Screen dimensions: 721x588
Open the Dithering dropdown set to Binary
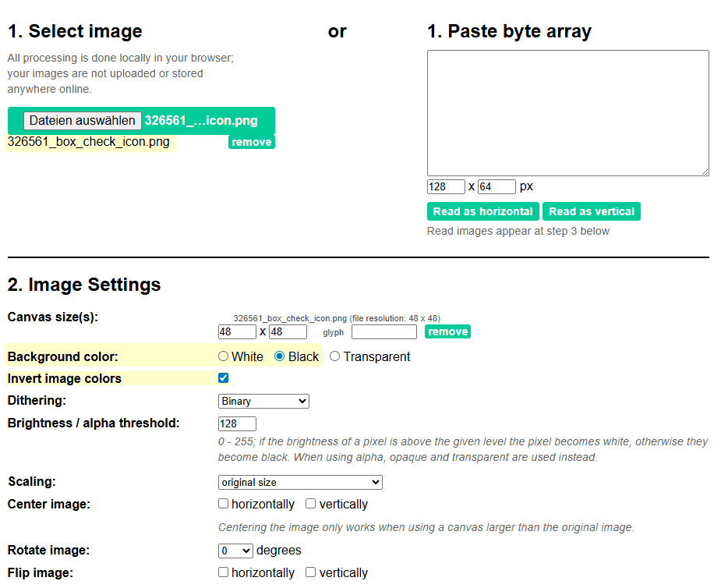tap(263, 401)
